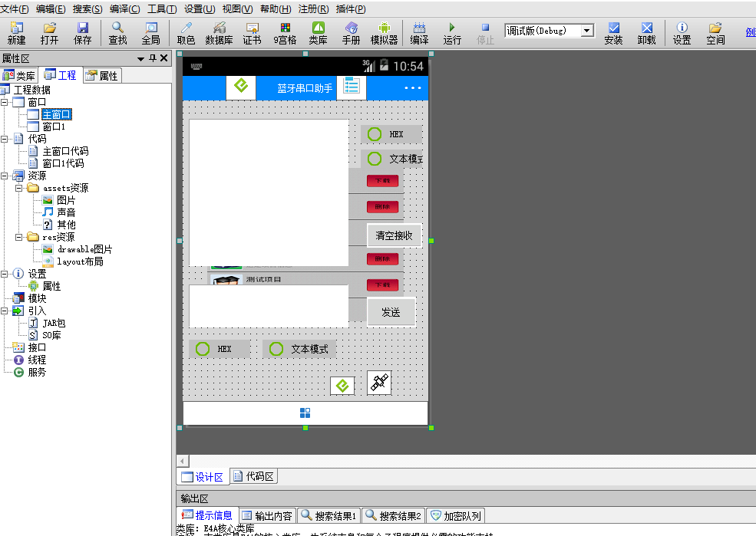Click the list icon in app title bar
The height and width of the screenshot is (536, 756).
pyautogui.click(x=352, y=87)
